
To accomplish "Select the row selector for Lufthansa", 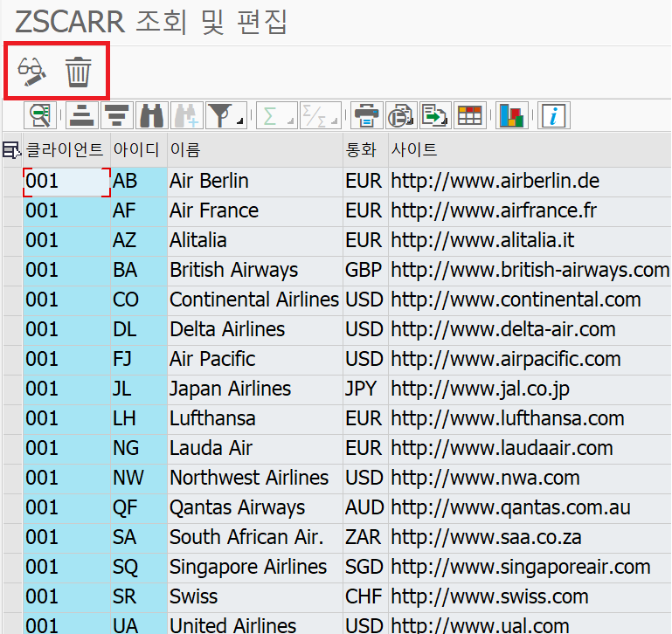I will [12, 420].
